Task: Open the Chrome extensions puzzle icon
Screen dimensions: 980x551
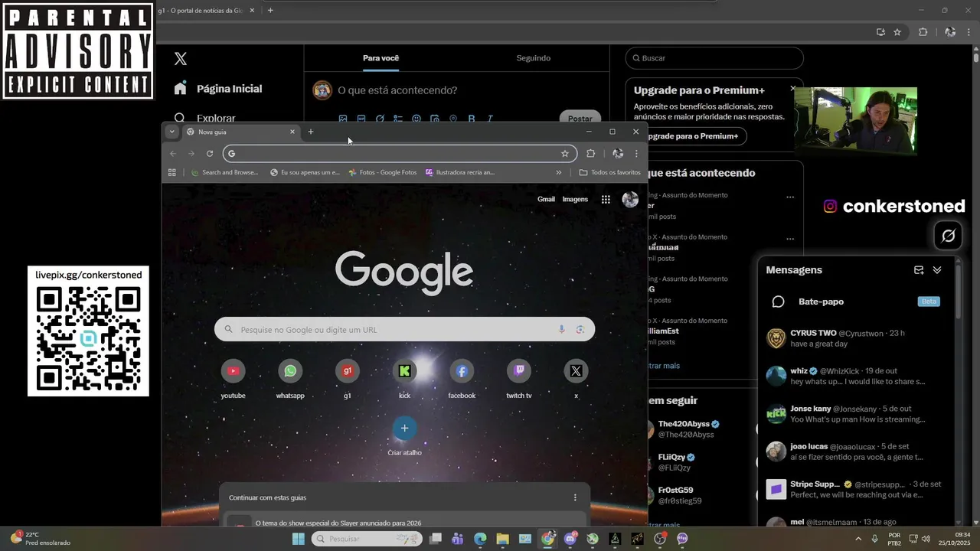Action: 590,153
